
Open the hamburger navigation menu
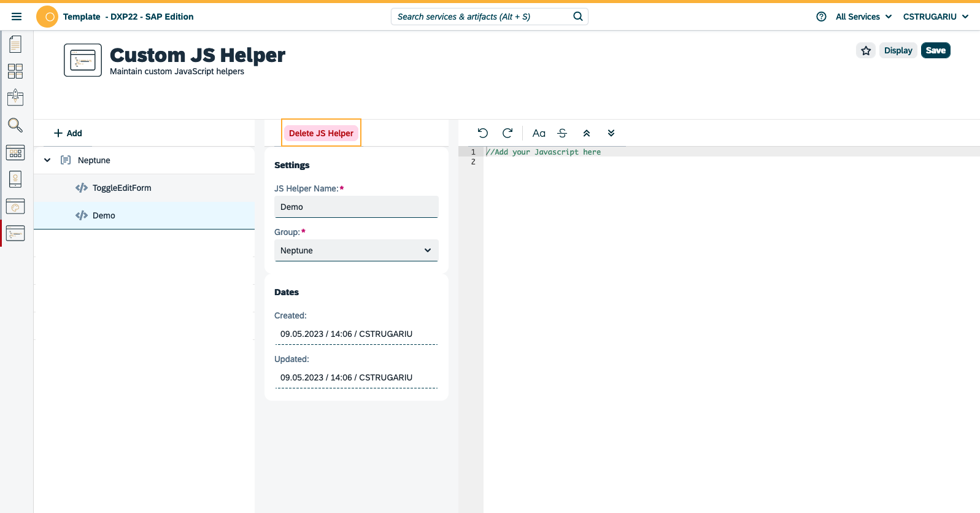pyautogui.click(x=17, y=17)
